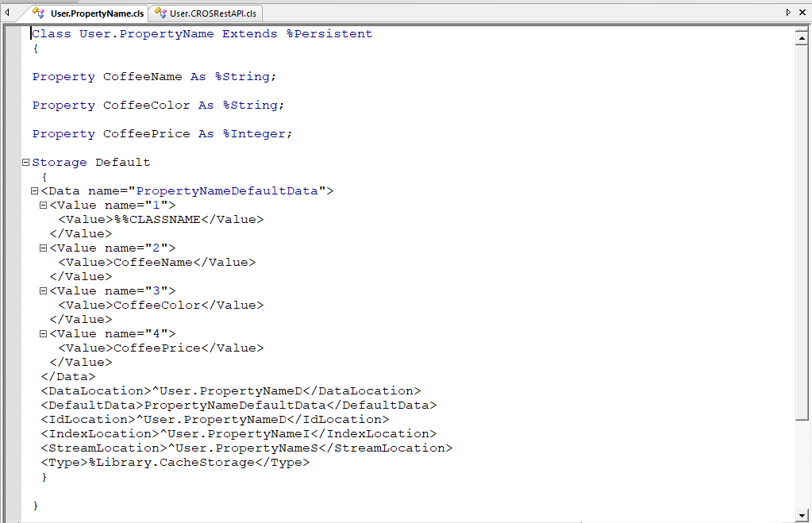This screenshot has width=812, height=523.
Task: Click the vertical scrollbar down arrow
Action: point(802,515)
